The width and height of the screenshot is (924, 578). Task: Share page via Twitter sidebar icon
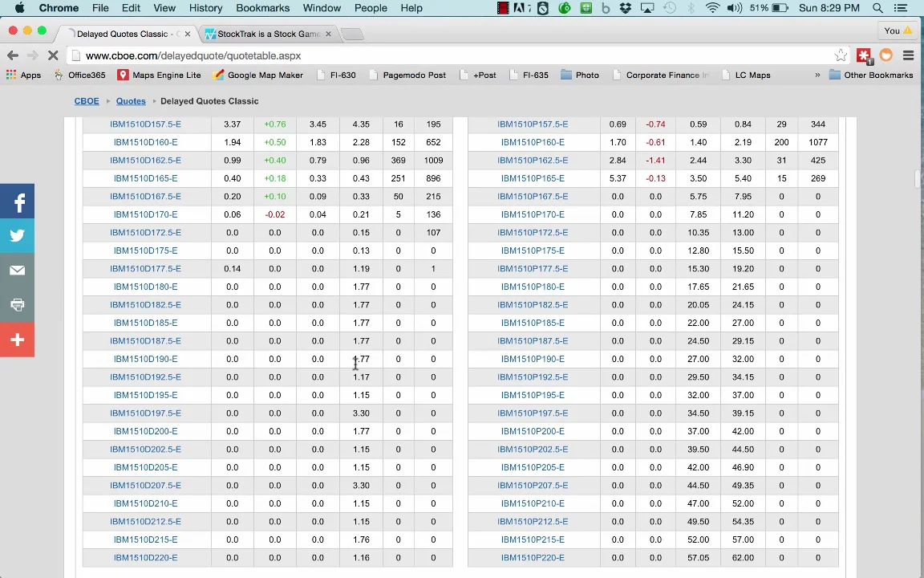(17, 236)
